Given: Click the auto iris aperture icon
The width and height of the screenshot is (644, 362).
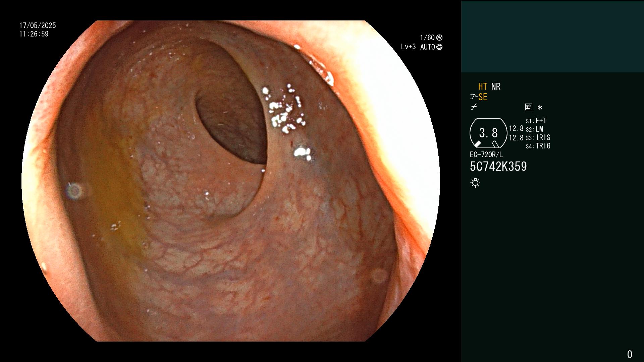Looking at the screenshot, I should (439, 47).
